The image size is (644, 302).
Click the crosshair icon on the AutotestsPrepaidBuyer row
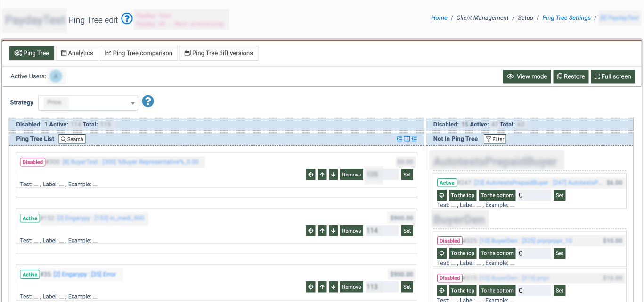tap(442, 195)
